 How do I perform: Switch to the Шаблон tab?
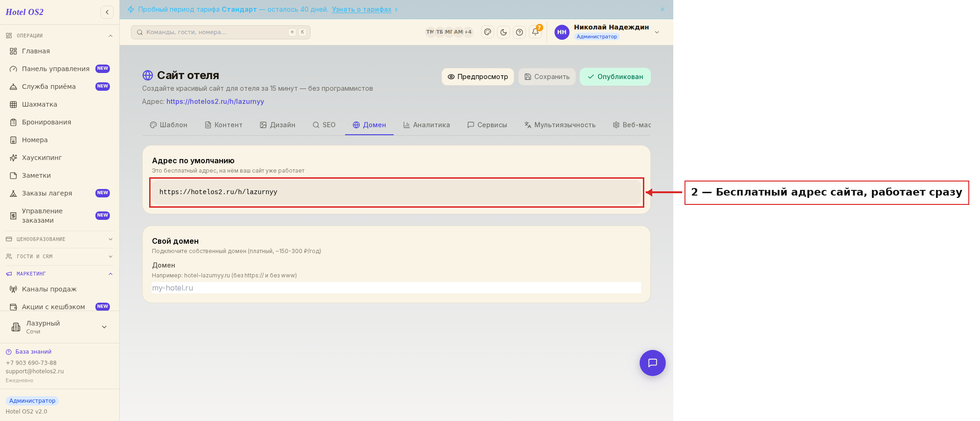168,125
